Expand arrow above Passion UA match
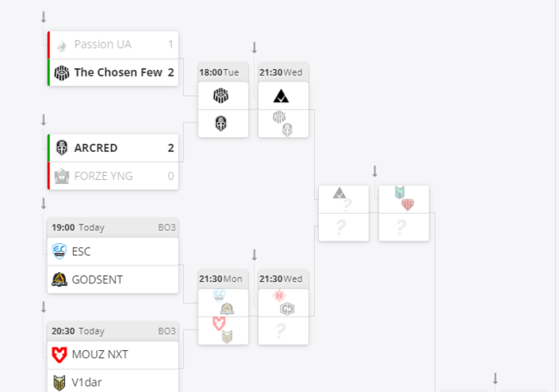 (x=44, y=17)
